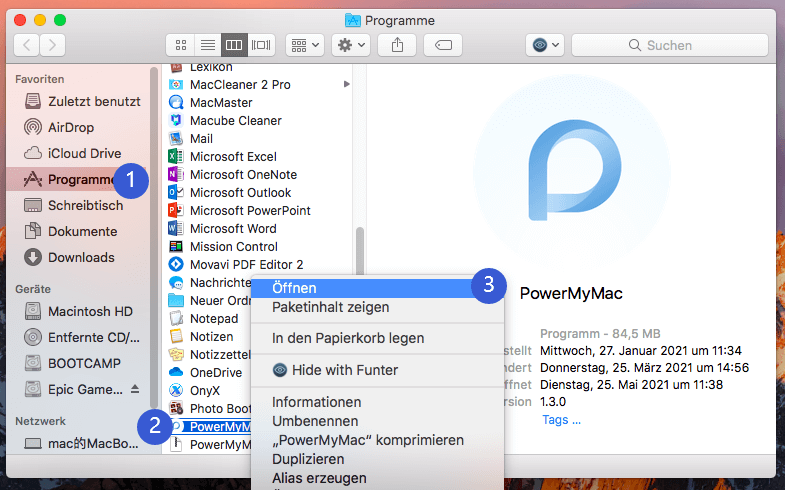Choose In den Papierkorb legen

coord(376,338)
